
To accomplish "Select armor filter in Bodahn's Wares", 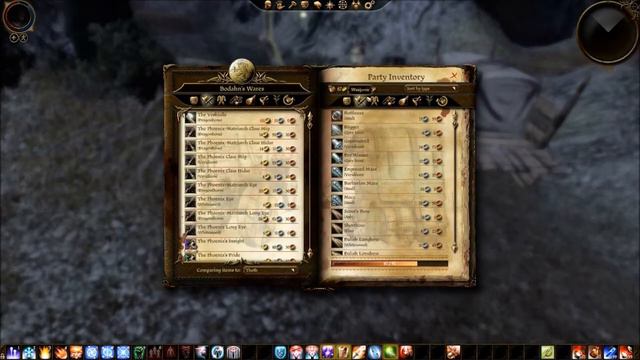I will [221, 100].
